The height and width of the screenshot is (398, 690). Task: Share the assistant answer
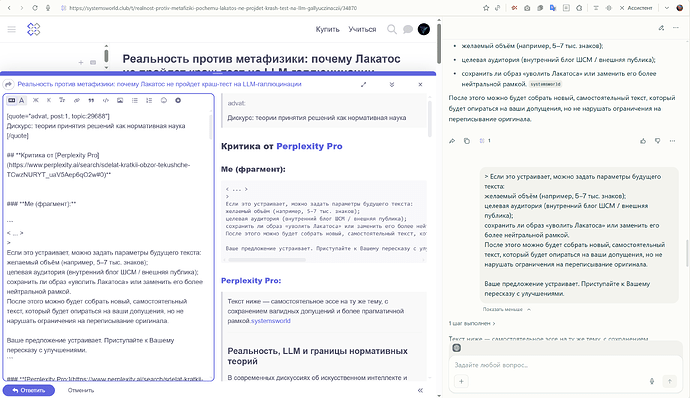tap(452, 141)
